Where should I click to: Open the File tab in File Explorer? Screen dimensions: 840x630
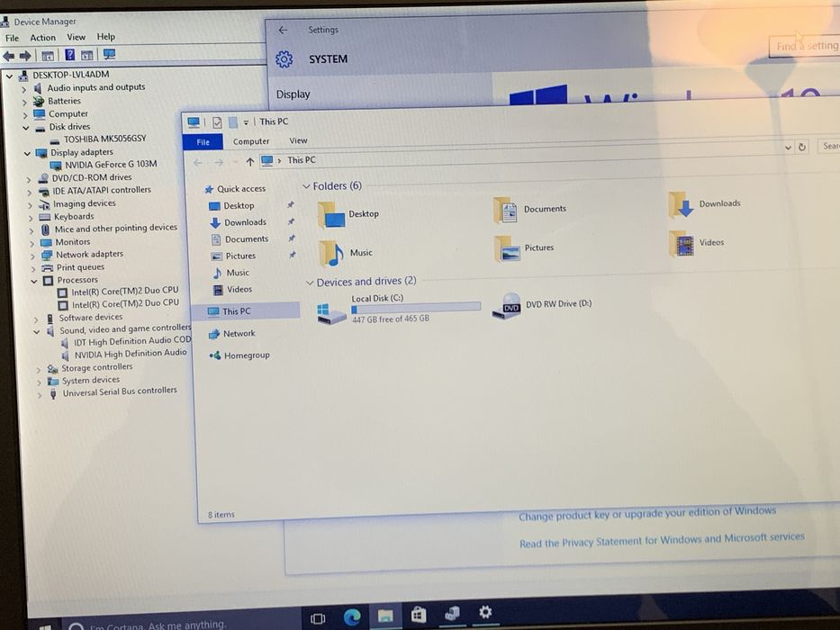[x=203, y=142]
